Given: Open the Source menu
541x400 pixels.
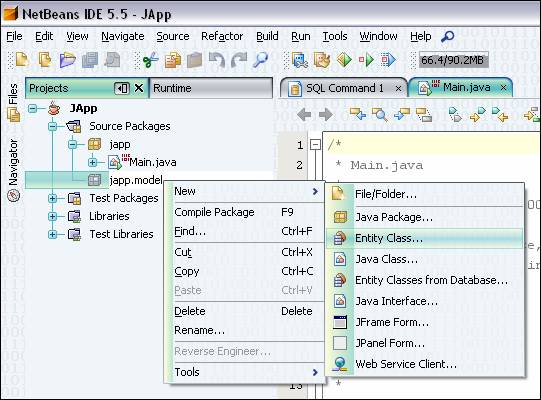Looking at the screenshot, I should pos(173,36).
